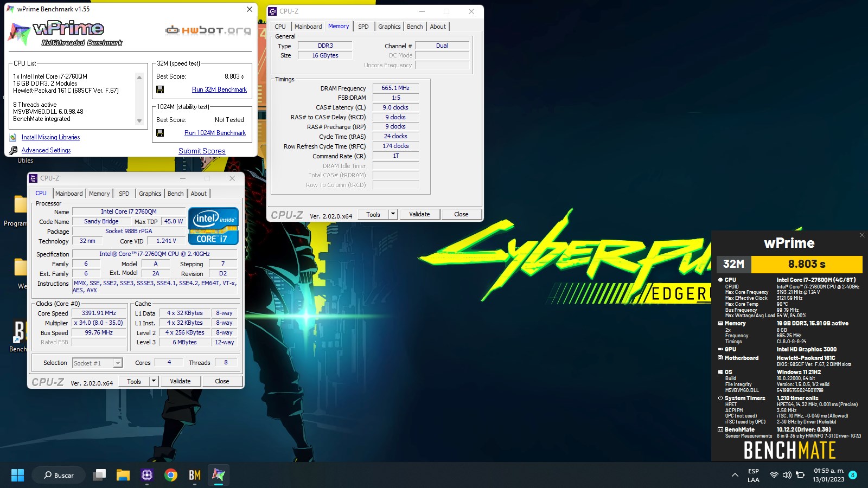
Task: Click the save icon beside Run 32M Benchmark
Action: [160, 89]
